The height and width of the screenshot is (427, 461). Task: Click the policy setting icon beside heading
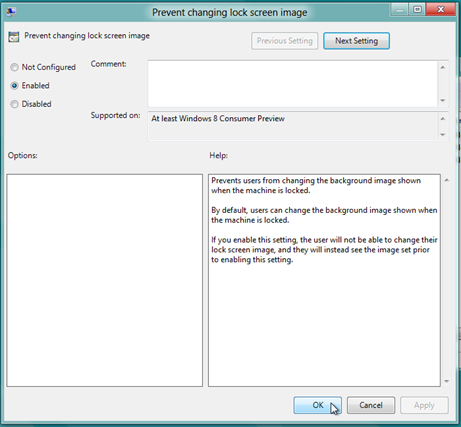pos(14,37)
